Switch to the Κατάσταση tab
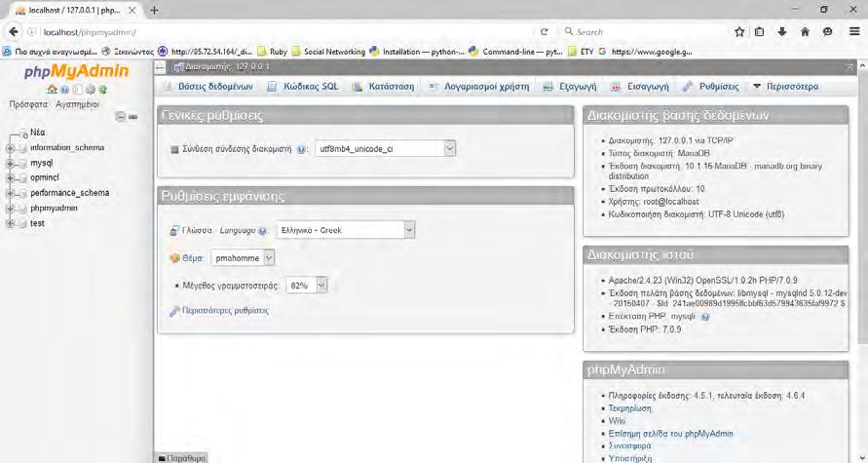Image resolution: width=868 pixels, height=463 pixels. [x=383, y=87]
